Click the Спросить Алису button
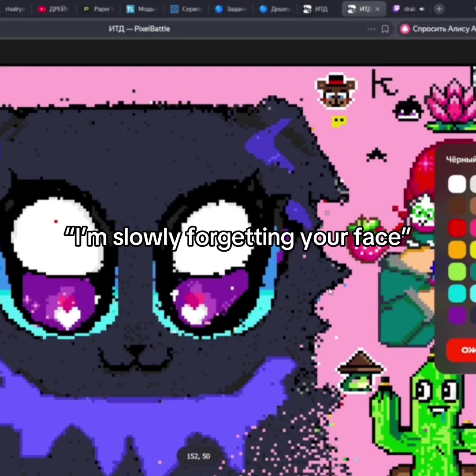The width and height of the screenshot is (476, 476). click(437, 29)
